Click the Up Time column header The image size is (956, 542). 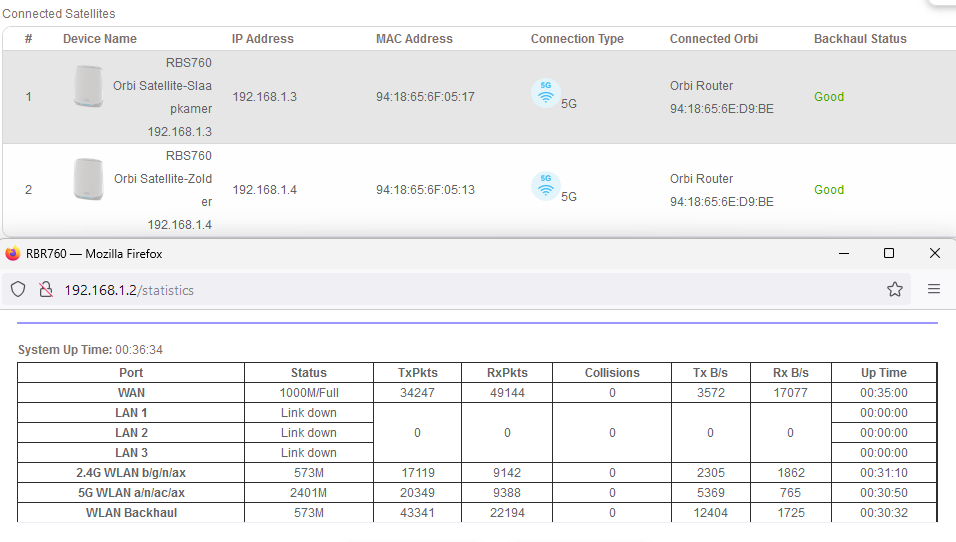tap(884, 373)
